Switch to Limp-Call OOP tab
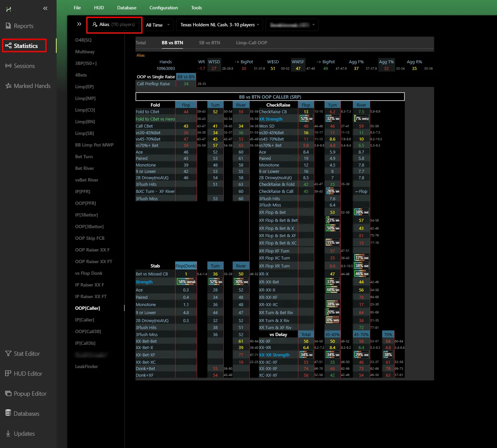This screenshot has width=497, height=448. [x=251, y=43]
